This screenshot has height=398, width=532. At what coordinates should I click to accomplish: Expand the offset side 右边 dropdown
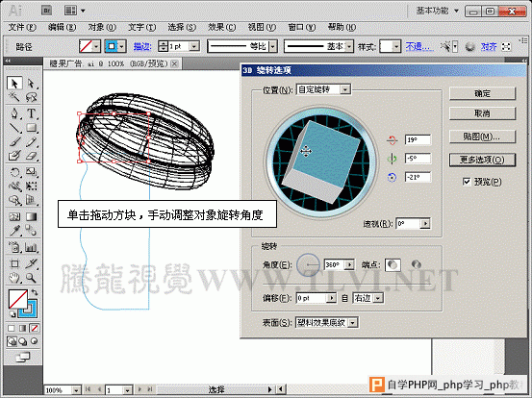click(x=368, y=298)
